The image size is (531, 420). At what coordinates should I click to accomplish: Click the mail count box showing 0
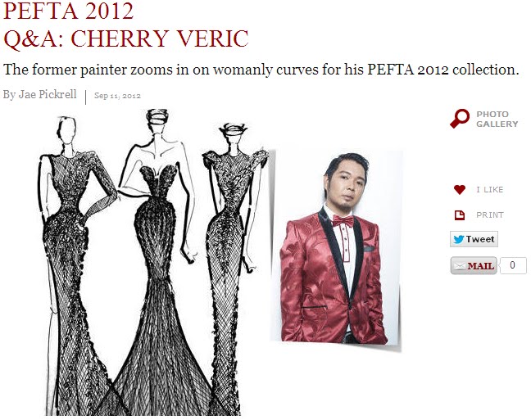click(x=513, y=265)
